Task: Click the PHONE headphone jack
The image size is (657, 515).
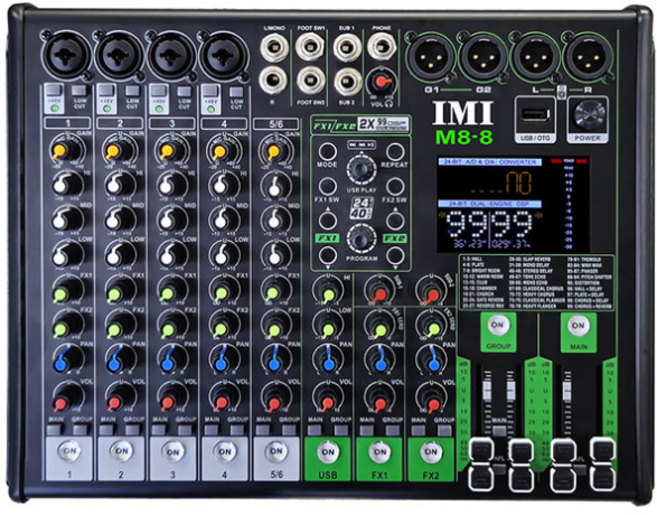Action: (379, 47)
